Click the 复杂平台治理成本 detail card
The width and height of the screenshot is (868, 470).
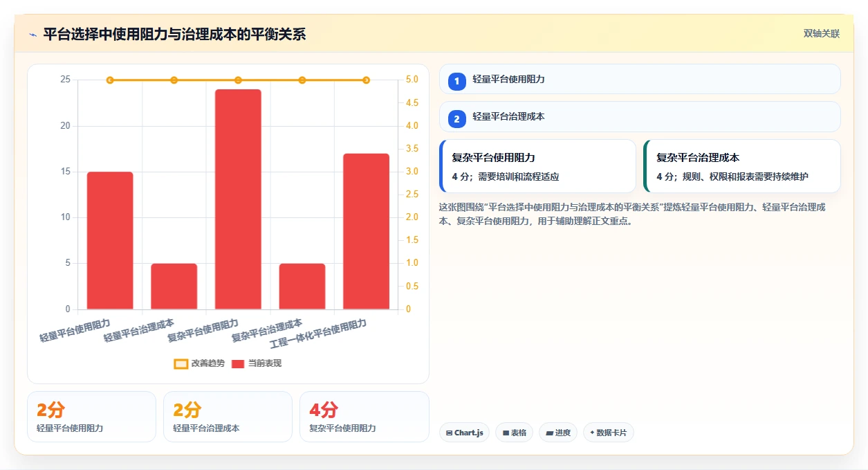[742, 166]
